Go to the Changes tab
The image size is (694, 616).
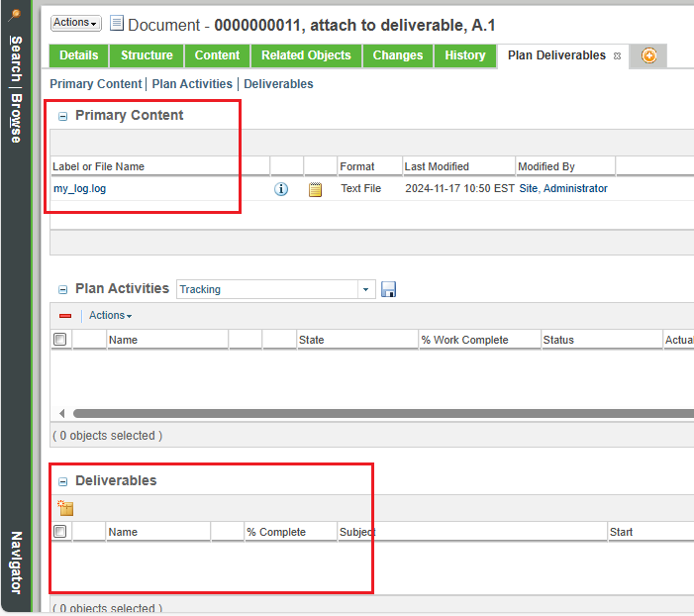click(x=397, y=55)
